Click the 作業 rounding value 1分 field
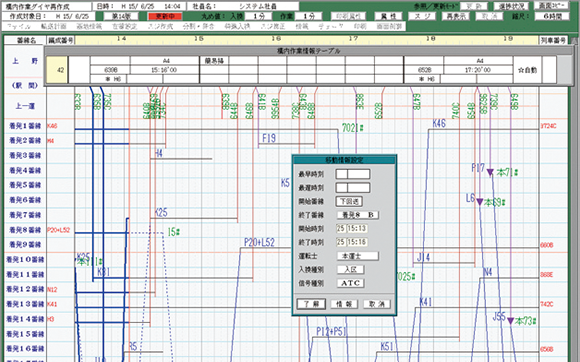 [308, 16]
